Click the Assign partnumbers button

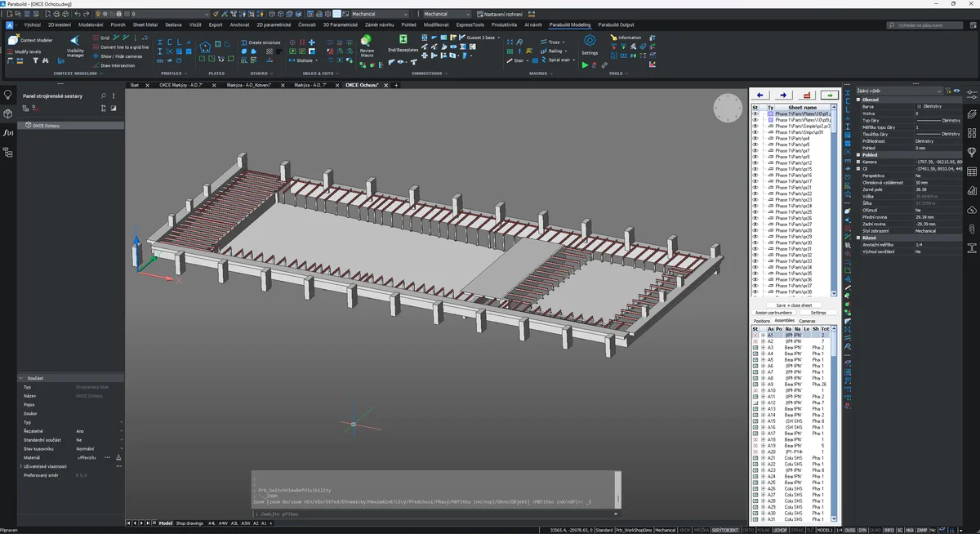pyautogui.click(x=773, y=313)
